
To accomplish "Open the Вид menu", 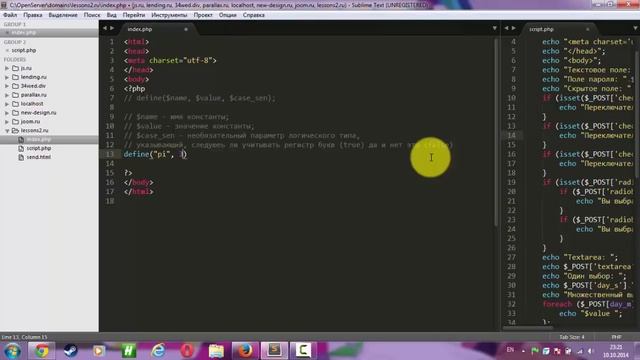I will pos(111,15).
